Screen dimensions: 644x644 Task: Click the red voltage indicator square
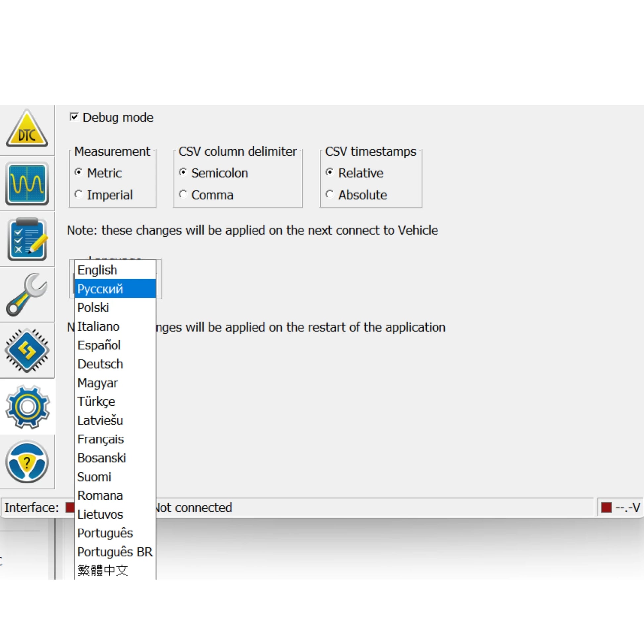606,508
